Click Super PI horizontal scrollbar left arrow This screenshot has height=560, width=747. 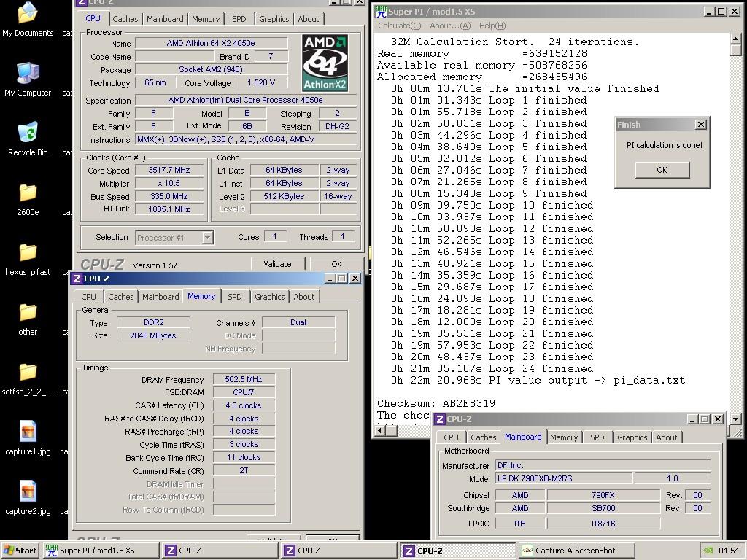379,431
